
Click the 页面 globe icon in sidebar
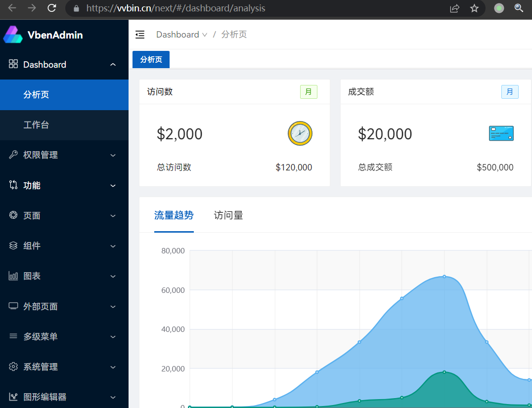point(12,215)
